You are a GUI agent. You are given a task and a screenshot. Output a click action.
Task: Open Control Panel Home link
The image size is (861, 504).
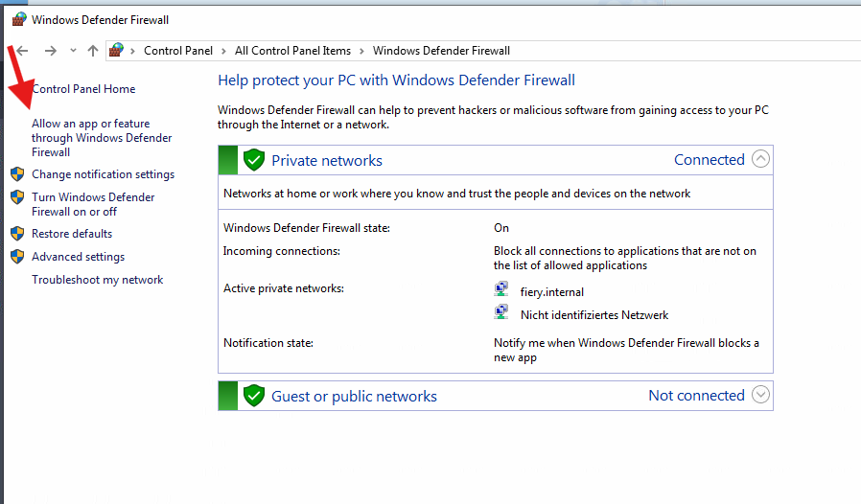click(x=83, y=89)
